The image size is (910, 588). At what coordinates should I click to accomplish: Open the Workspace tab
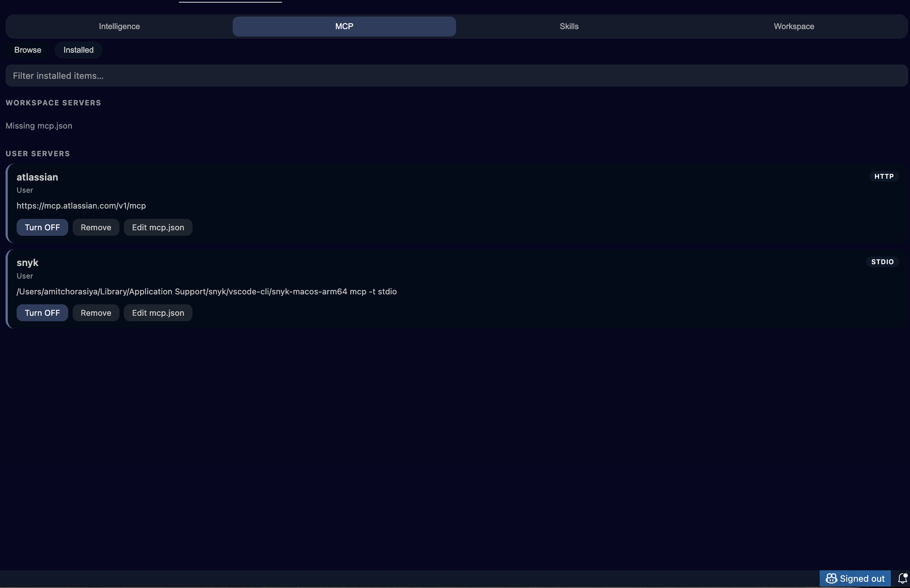click(x=794, y=27)
